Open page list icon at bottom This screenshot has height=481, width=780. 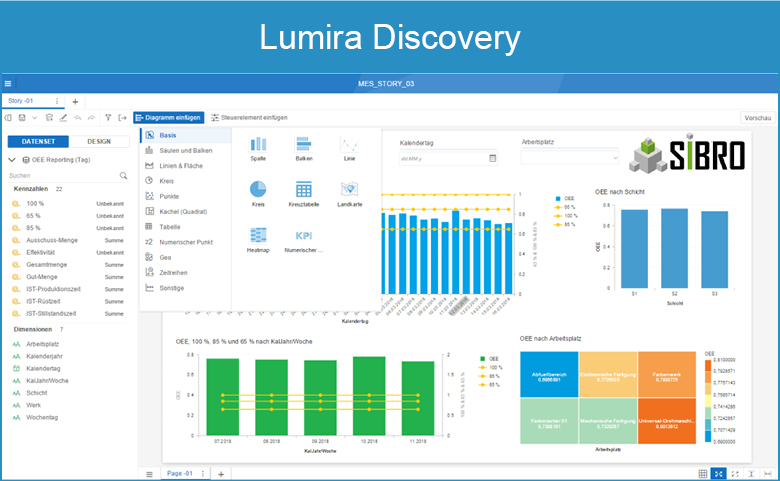click(149, 474)
